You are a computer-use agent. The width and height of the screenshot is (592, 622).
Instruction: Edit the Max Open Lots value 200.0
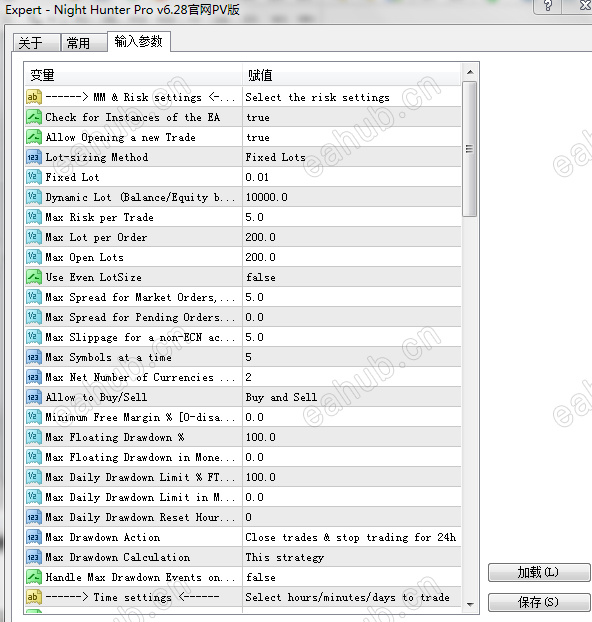352,257
